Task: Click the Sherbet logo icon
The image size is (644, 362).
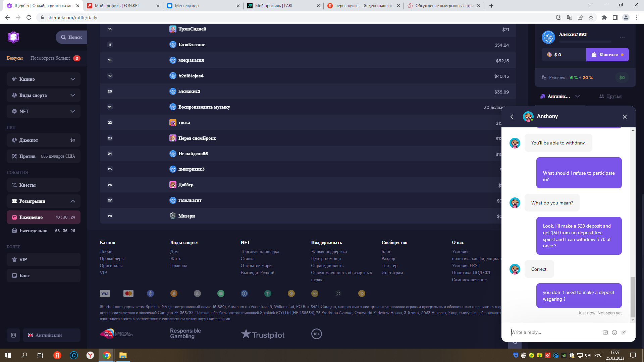Action: (x=13, y=37)
